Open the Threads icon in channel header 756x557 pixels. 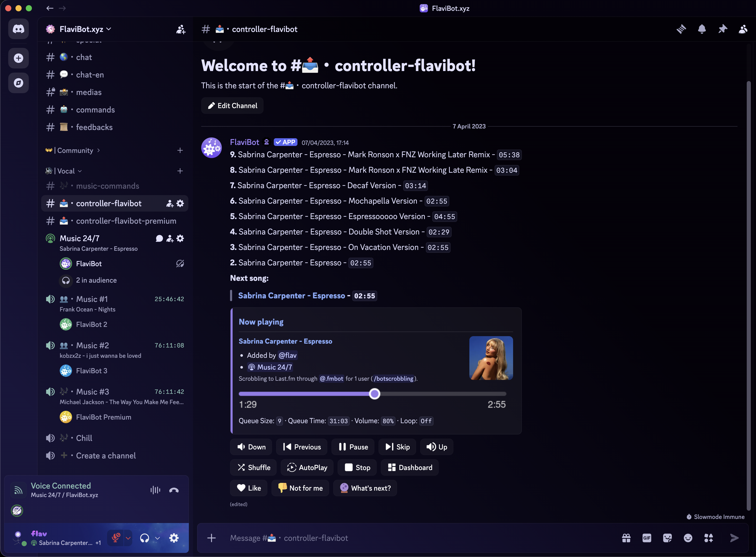coord(681,29)
